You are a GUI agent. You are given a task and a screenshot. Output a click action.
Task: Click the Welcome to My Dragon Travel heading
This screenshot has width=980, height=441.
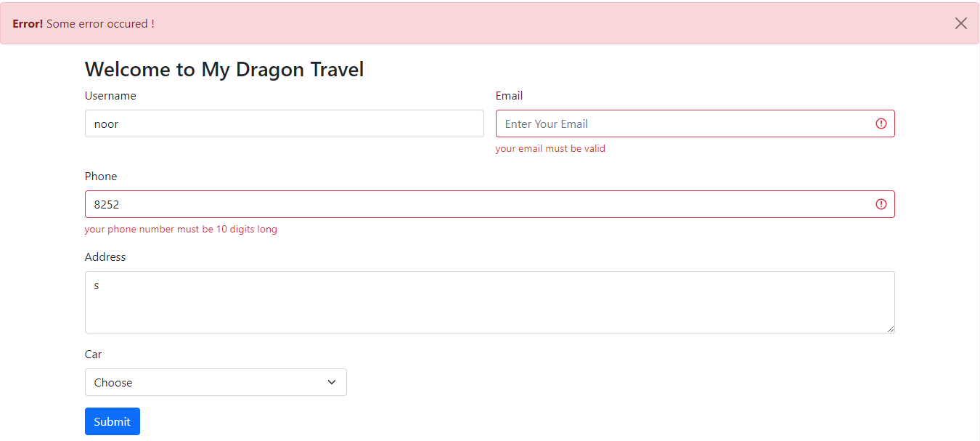(224, 69)
